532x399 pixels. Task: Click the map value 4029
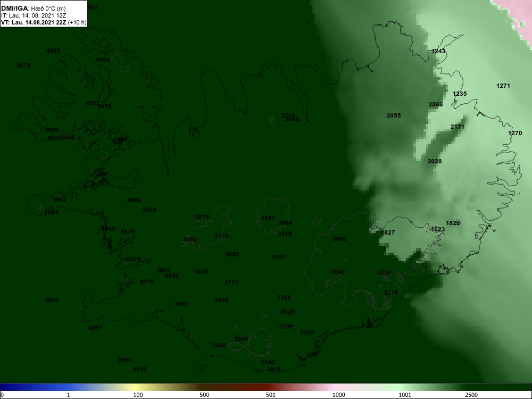point(53,51)
